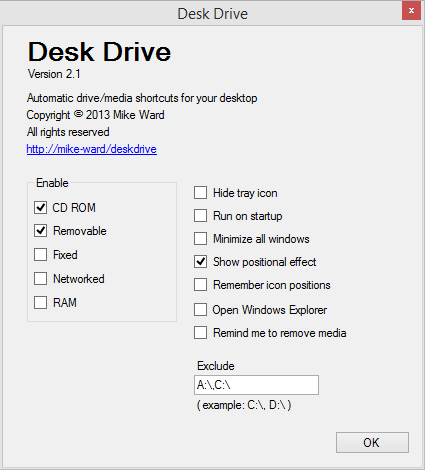Viewport: 425px width, 470px height.
Task: Click the example hint text under Exclude
Action: (x=244, y=405)
